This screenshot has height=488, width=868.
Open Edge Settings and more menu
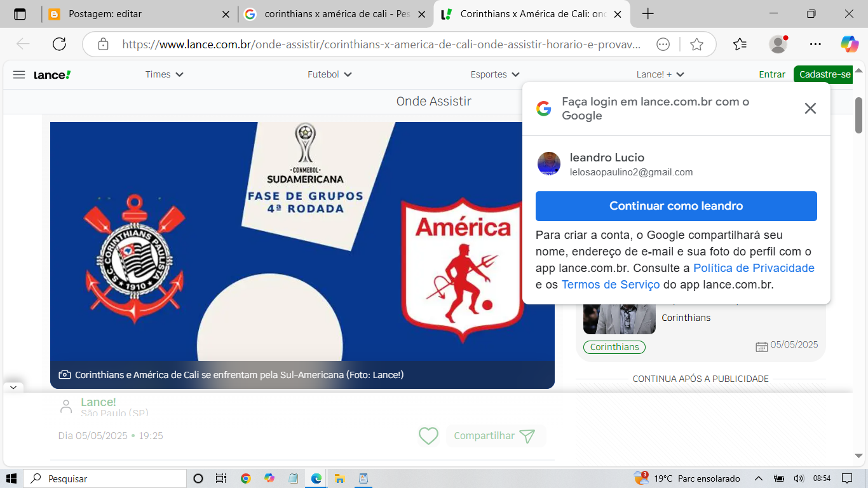pos(815,44)
